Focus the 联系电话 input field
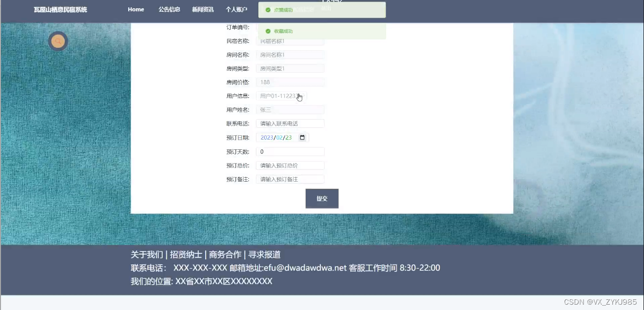 290,124
